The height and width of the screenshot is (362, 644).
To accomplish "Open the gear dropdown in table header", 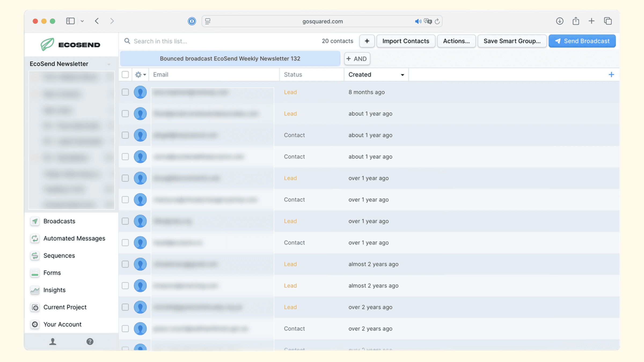I will pos(140,75).
